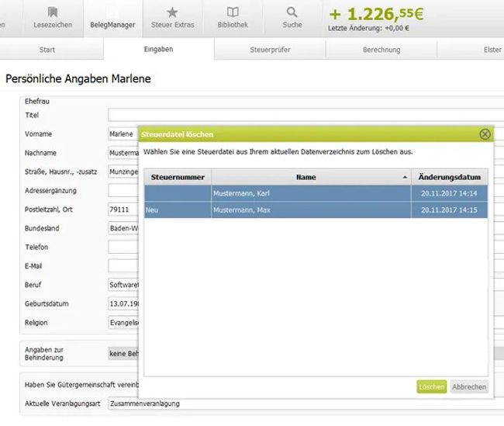
Task: Open the Berechnung tab
Action: (381, 50)
